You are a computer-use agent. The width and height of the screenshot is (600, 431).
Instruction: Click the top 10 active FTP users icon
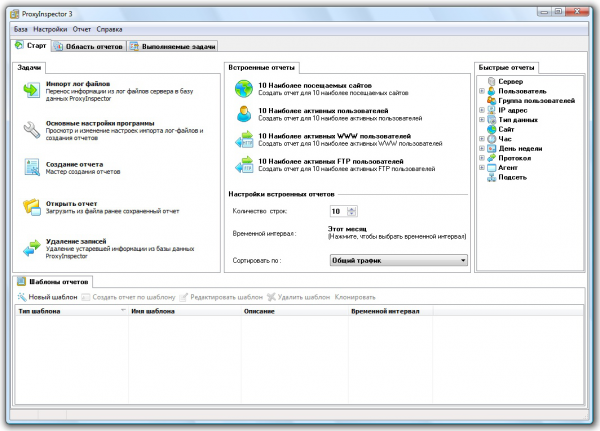point(243,165)
